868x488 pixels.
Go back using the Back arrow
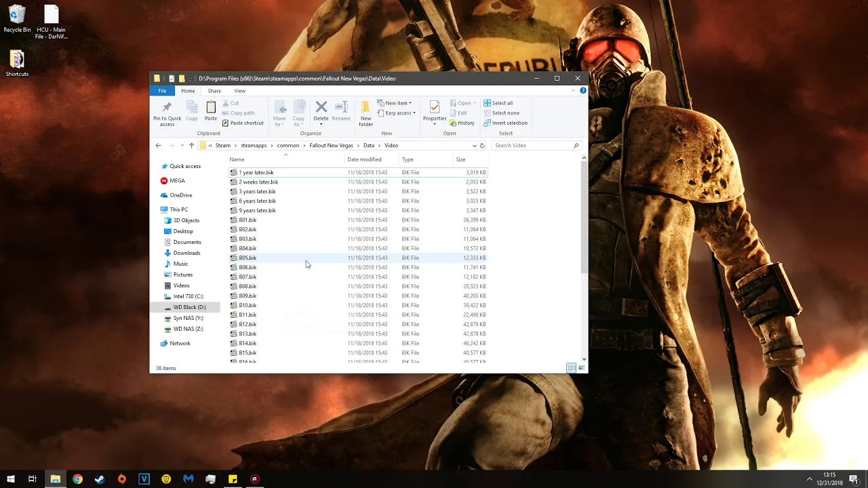click(158, 145)
